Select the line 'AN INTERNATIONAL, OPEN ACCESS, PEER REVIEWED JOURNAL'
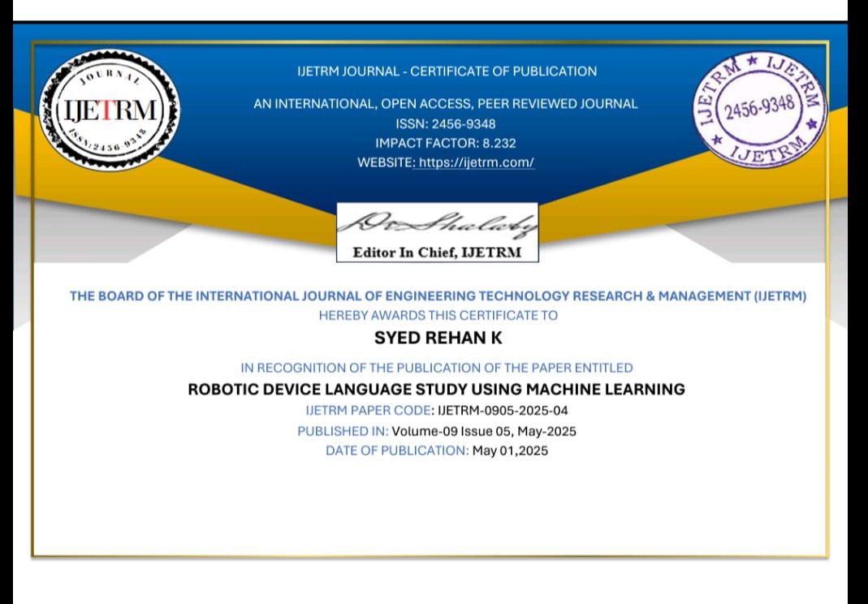 (446, 104)
